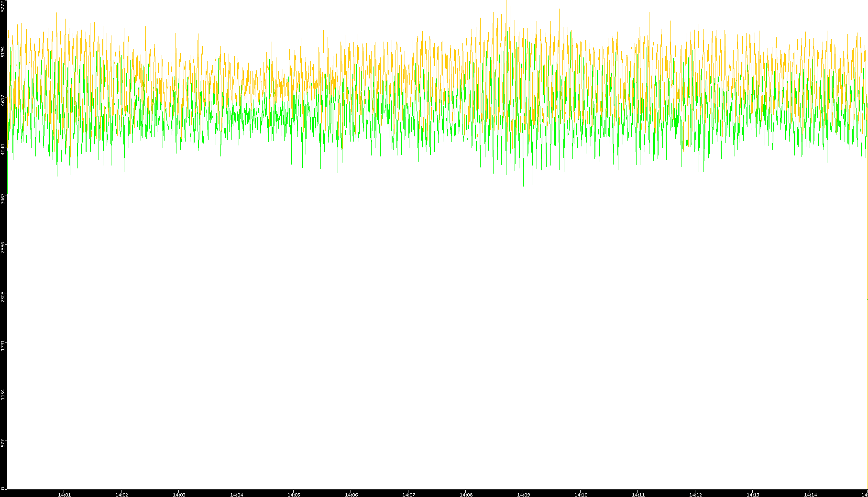Pick the 14:11 label on the time axis
Viewport: 868px width, 497px height.
638,495
